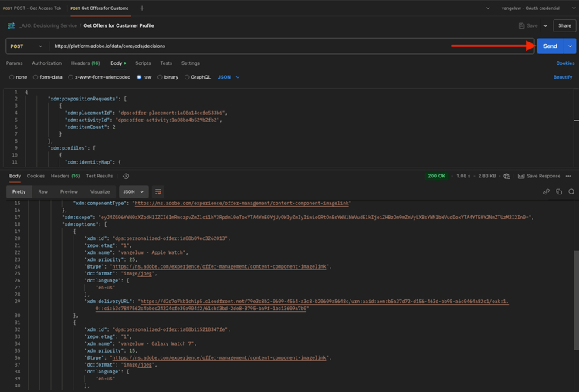This screenshot has width=579, height=392.
Task: Click the xdm:itemCount value 2
Action: [113, 127]
